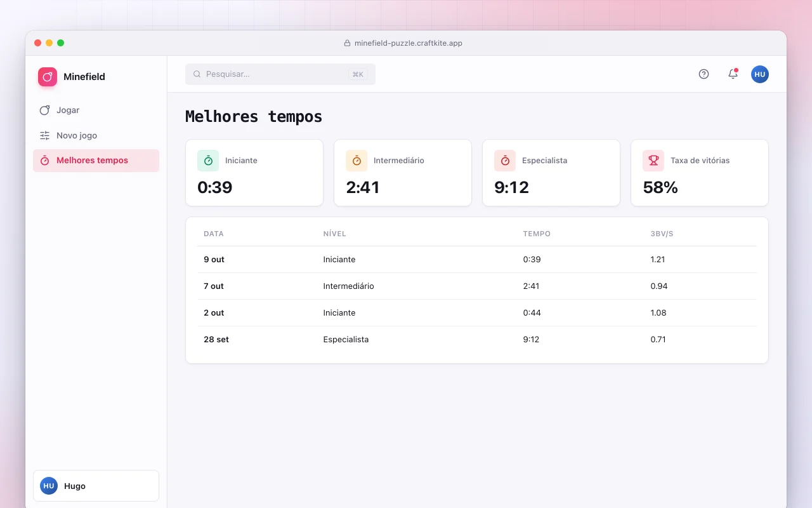Image resolution: width=812 pixels, height=508 pixels.
Task: Open the Hugo user profile card
Action: pos(96,486)
